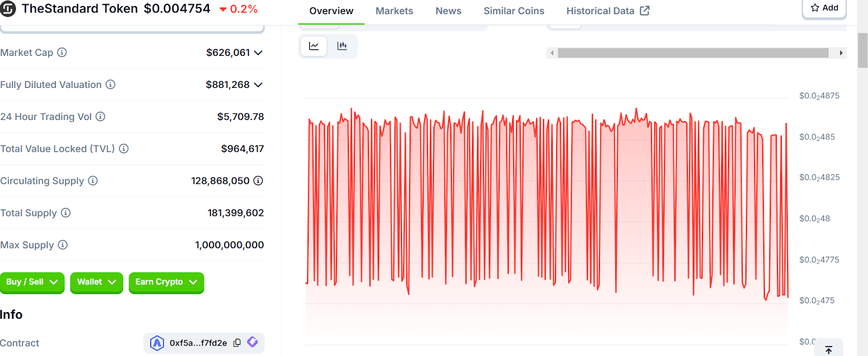Click the 1,000,000,000 max supply value
The image size is (868, 356).
point(229,245)
